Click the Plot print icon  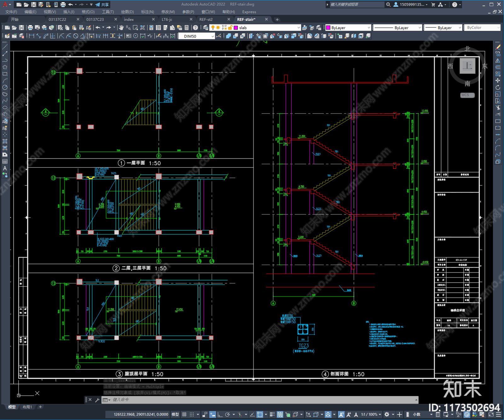point(30,28)
